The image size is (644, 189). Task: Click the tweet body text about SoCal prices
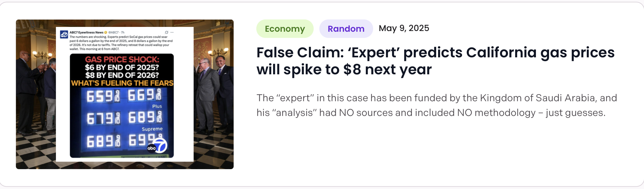click(x=121, y=43)
